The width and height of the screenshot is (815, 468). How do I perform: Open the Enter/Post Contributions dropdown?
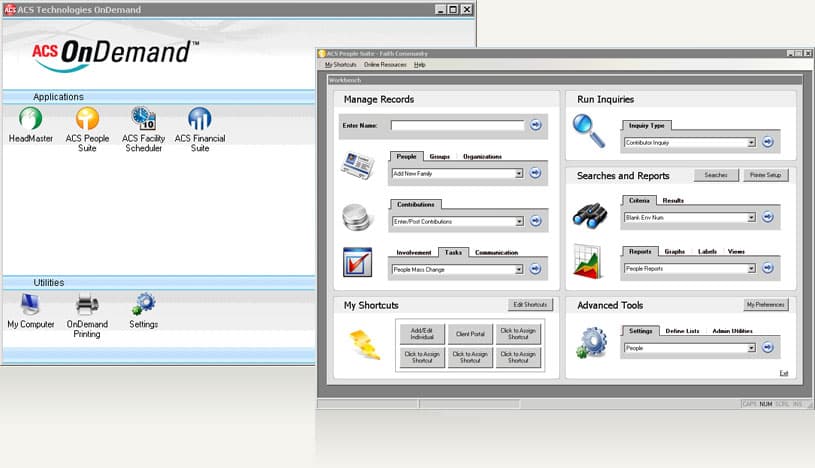click(519, 221)
